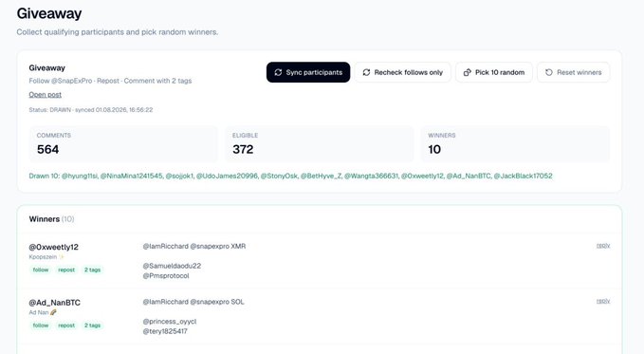Click the Recheck follows only button label

(x=409, y=72)
